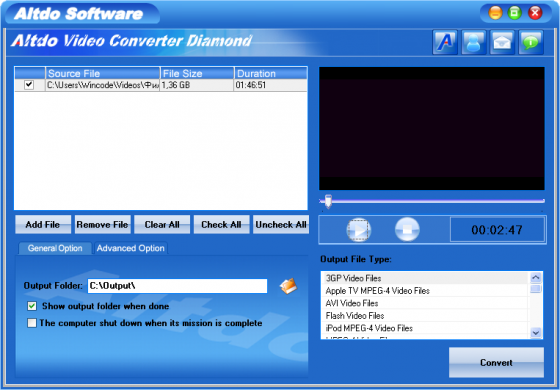Click the video seek slider thumb
Image resolution: width=560 pixels, height=390 pixels.
click(x=328, y=201)
